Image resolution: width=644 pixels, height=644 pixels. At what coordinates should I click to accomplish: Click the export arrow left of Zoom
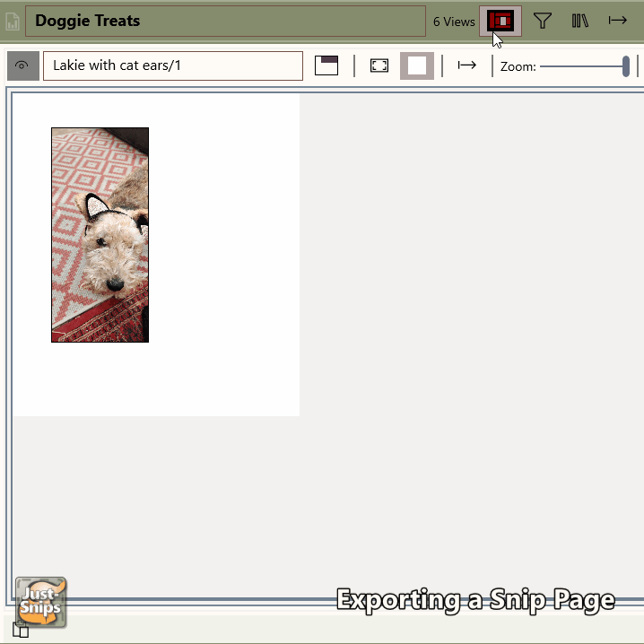(466, 65)
